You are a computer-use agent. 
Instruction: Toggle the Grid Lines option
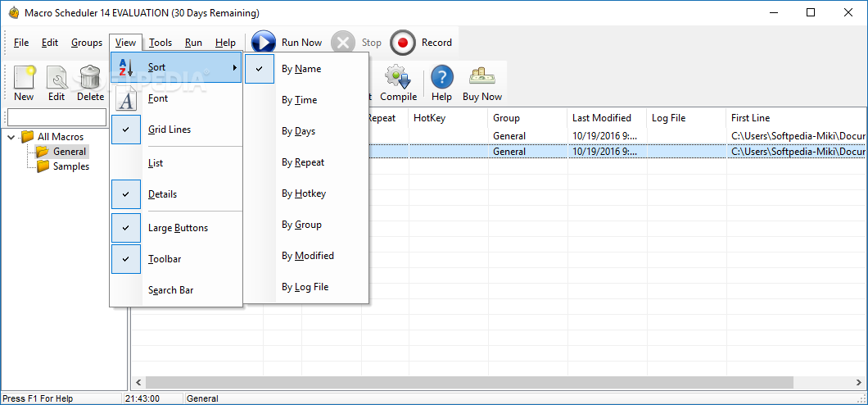coord(176,130)
